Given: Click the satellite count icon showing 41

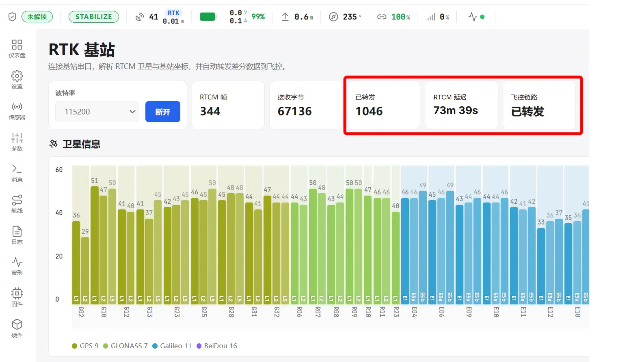Looking at the screenshot, I should (x=140, y=17).
